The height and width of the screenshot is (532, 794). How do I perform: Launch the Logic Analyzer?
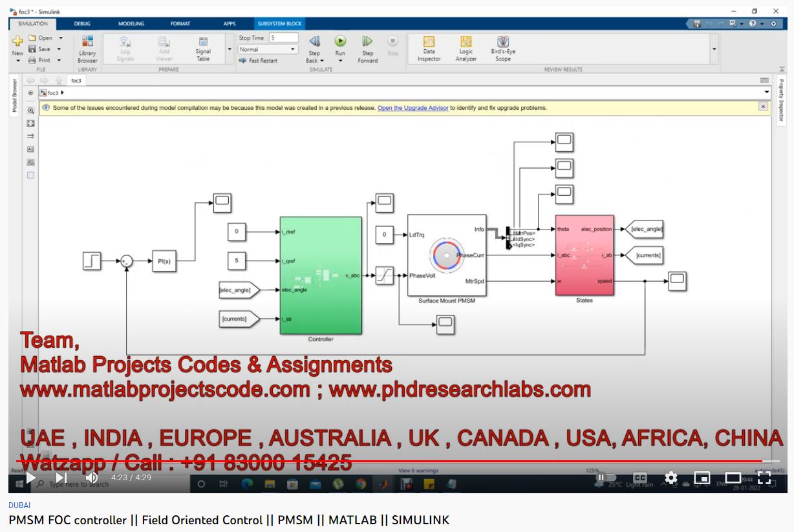tap(466, 48)
